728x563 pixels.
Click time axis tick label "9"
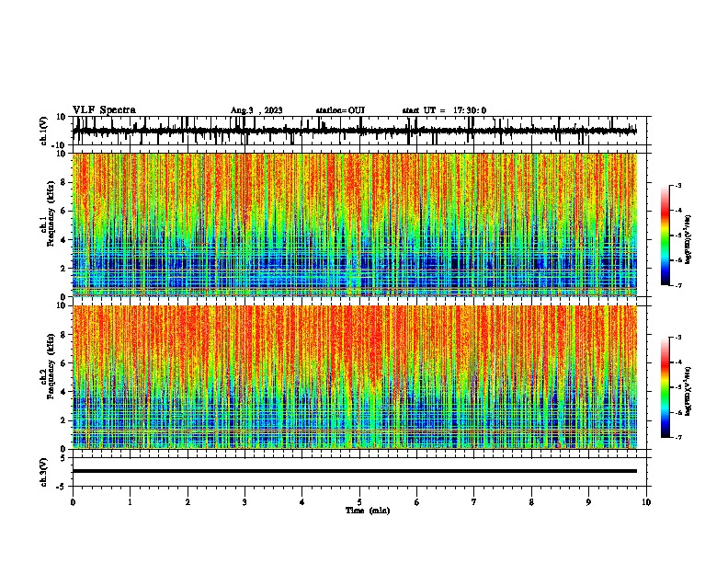[588, 502]
